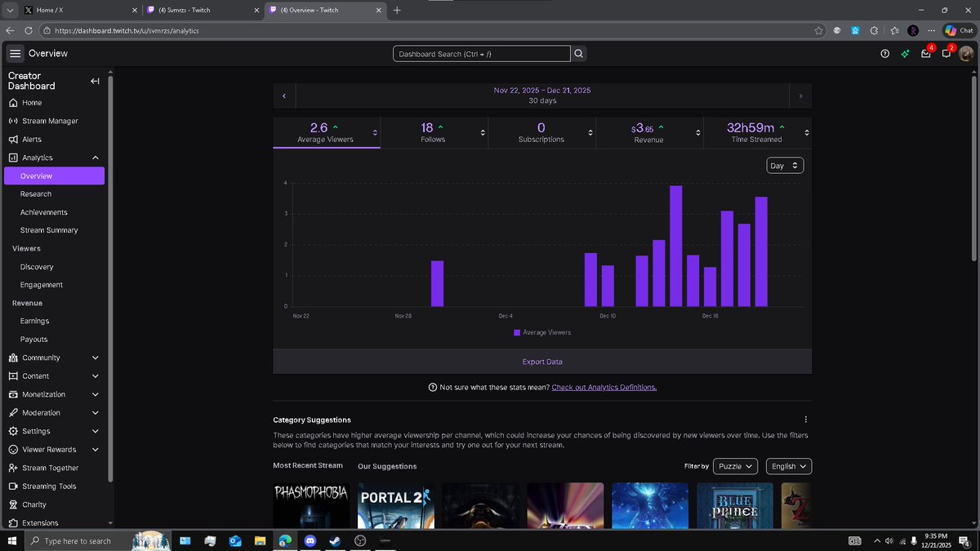This screenshot has height=551, width=980.
Task: Open Stream Manager from the sidebar
Action: pyautogui.click(x=50, y=121)
